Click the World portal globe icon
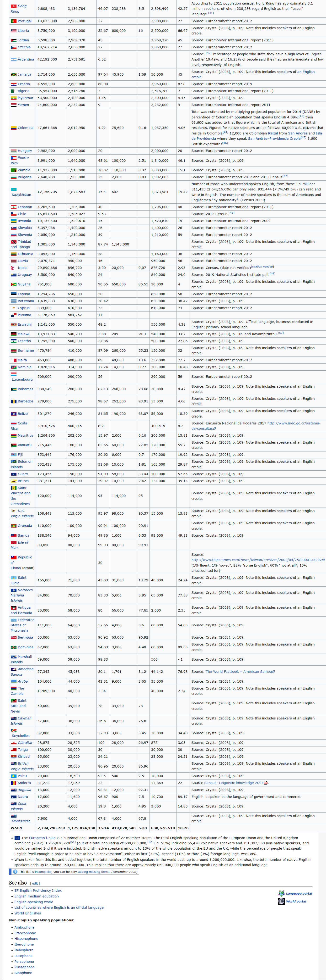This screenshot has width=326, height=980. coord(281,901)
